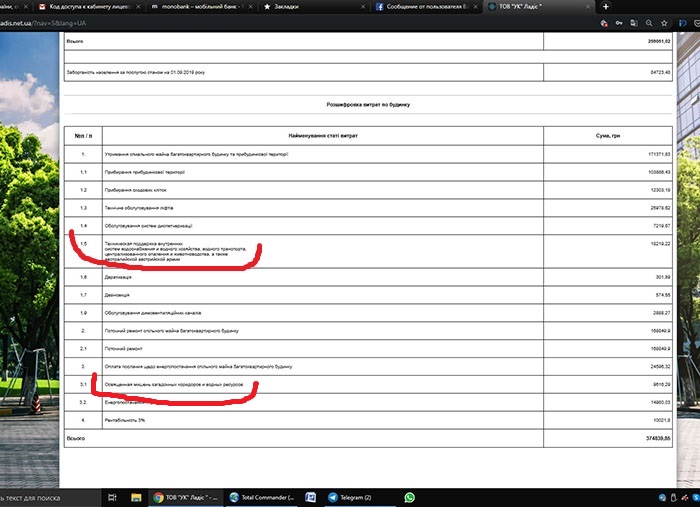Click the Сума, грн column header
This screenshot has width=700, height=507.
pyautogui.click(x=609, y=133)
